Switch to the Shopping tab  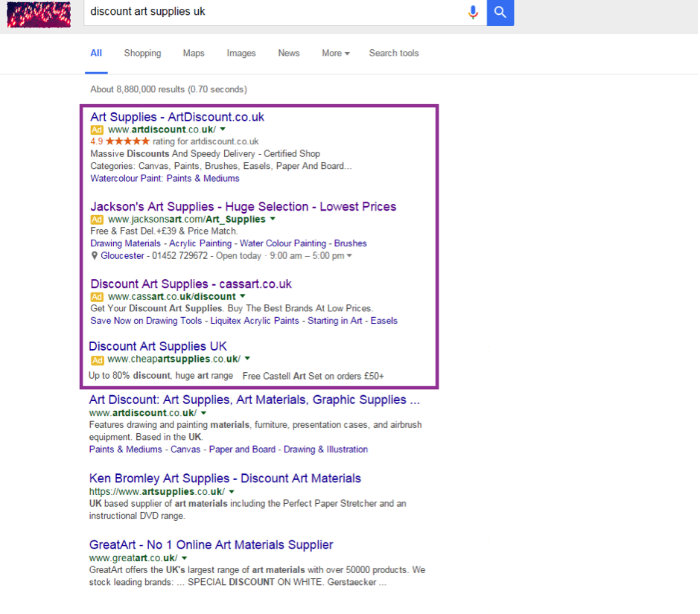pos(142,53)
